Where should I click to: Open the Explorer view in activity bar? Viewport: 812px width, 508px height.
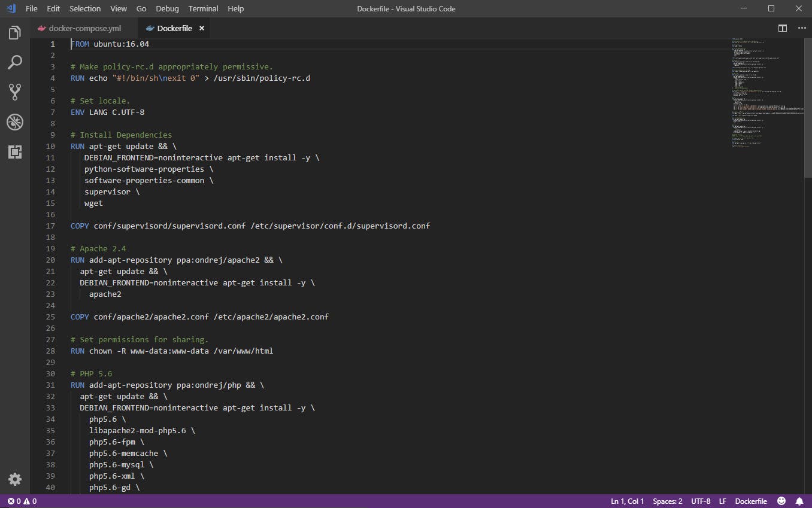coord(15,33)
